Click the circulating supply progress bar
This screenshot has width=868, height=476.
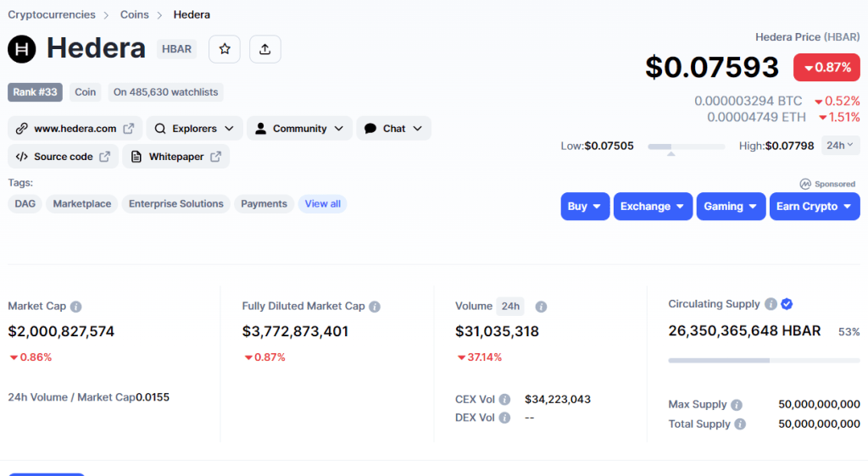click(x=764, y=361)
